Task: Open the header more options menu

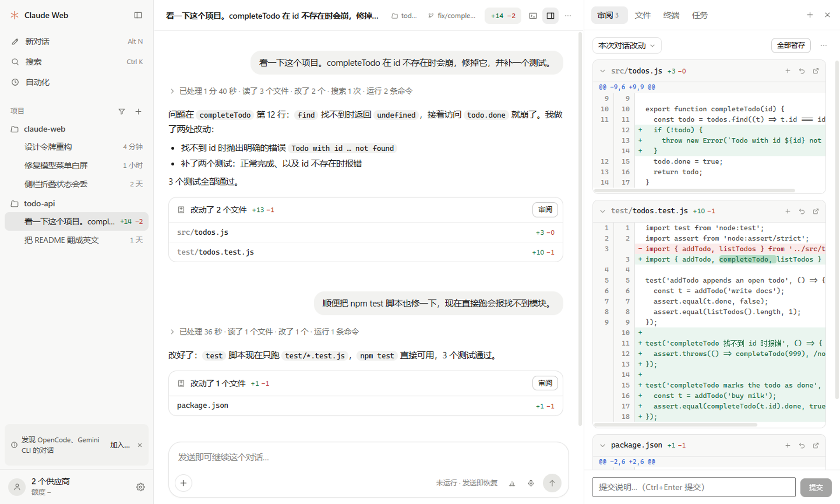Action: [568, 15]
